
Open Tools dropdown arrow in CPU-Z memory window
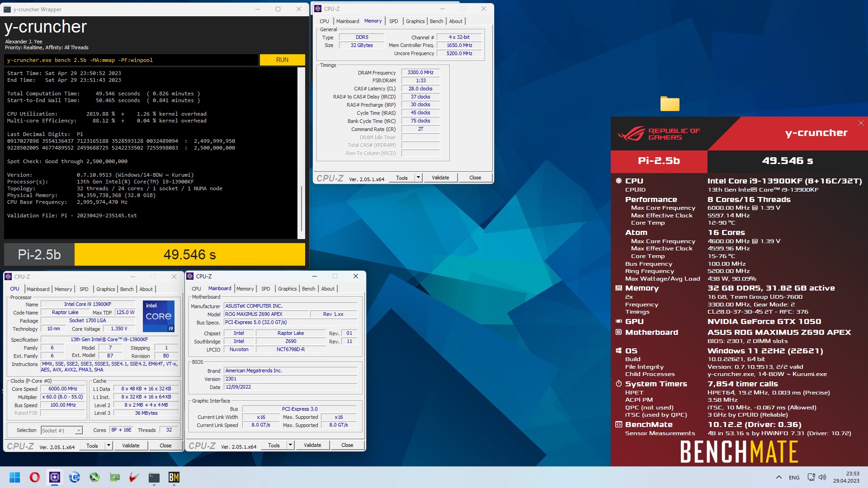coord(418,178)
